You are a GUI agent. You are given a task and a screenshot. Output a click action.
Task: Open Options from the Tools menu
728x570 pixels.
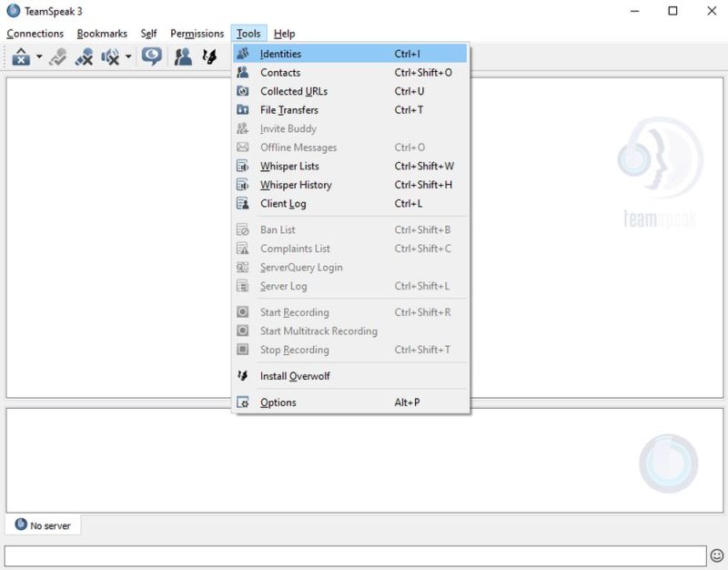coord(350,402)
